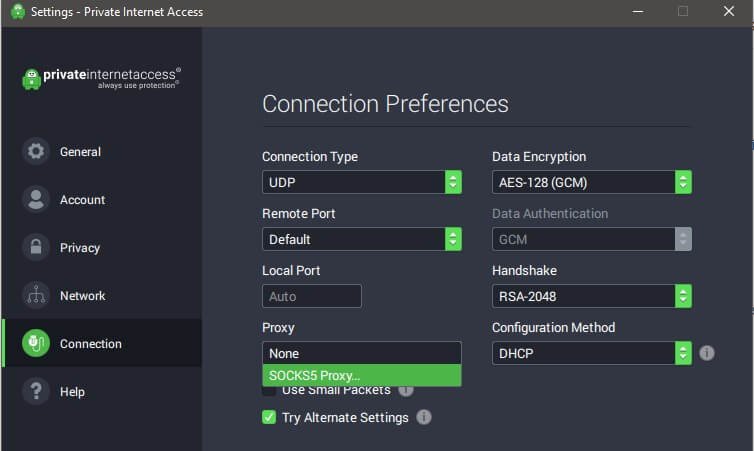
Task: Open the Configuration Method DHCP dropdown
Action: tap(591, 353)
